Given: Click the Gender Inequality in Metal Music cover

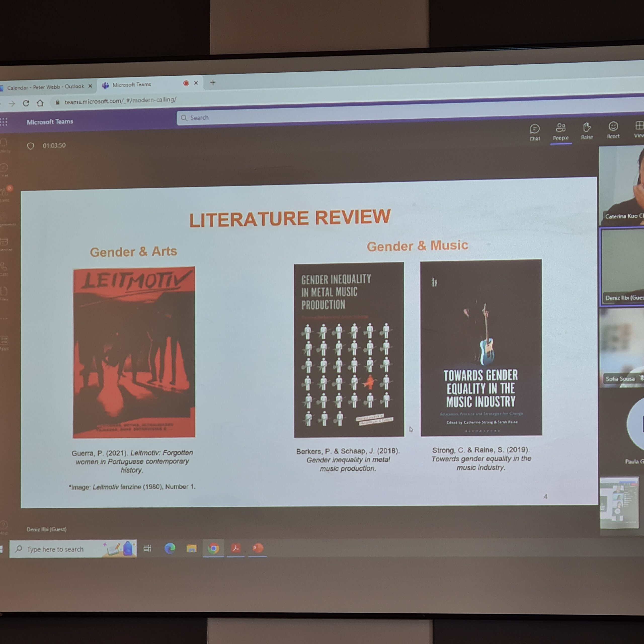Looking at the screenshot, I should click(349, 349).
